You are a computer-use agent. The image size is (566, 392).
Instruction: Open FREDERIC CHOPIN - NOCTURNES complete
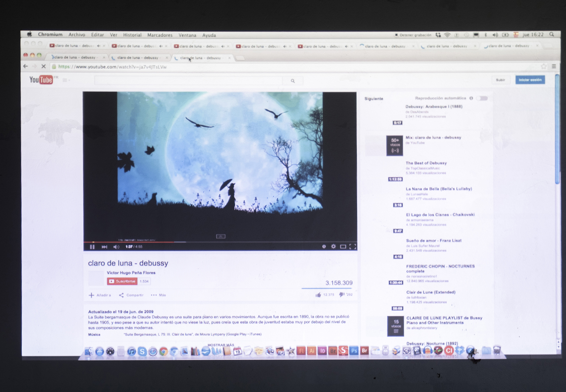pos(440,269)
